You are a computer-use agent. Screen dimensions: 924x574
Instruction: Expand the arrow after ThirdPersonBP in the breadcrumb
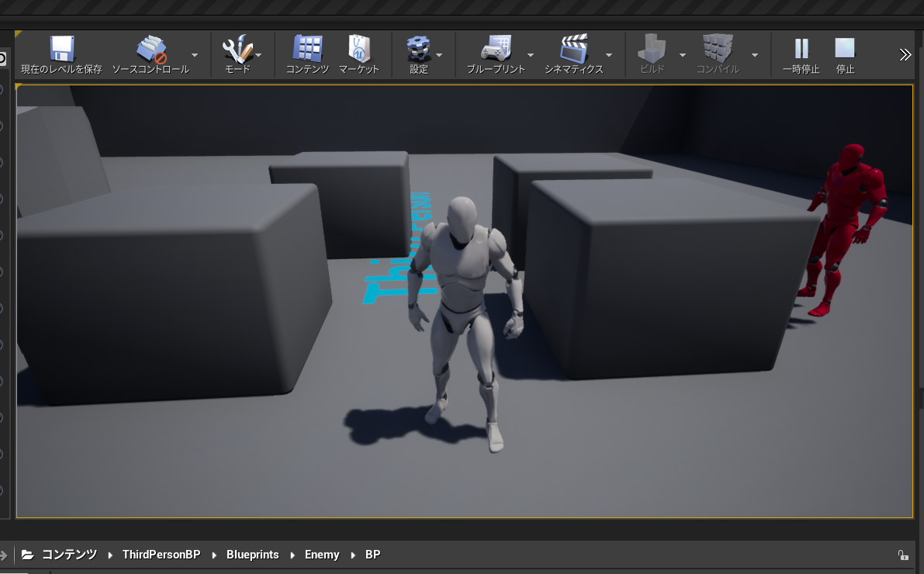[x=214, y=555]
